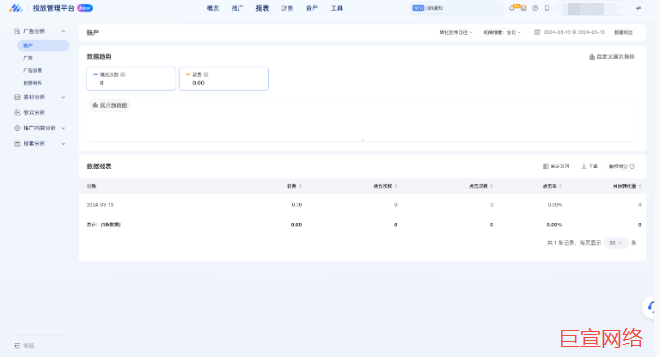660x362 pixels.
Task: Click the 0.00% cell in the date row
Action: [555, 205]
